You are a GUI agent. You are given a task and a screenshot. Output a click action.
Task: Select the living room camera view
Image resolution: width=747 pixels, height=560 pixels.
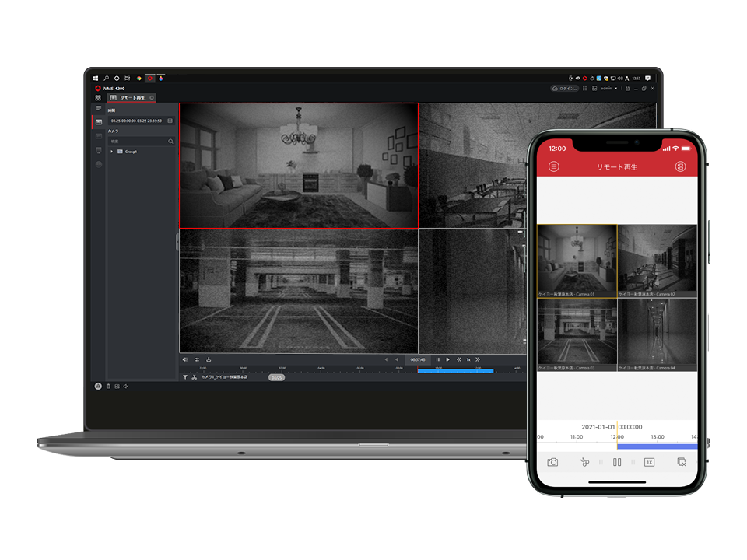click(299, 166)
